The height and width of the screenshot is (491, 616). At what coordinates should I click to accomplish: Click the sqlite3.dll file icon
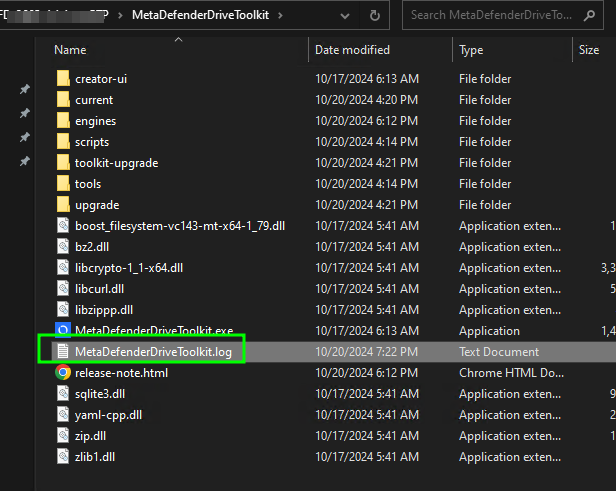click(63, 394)
